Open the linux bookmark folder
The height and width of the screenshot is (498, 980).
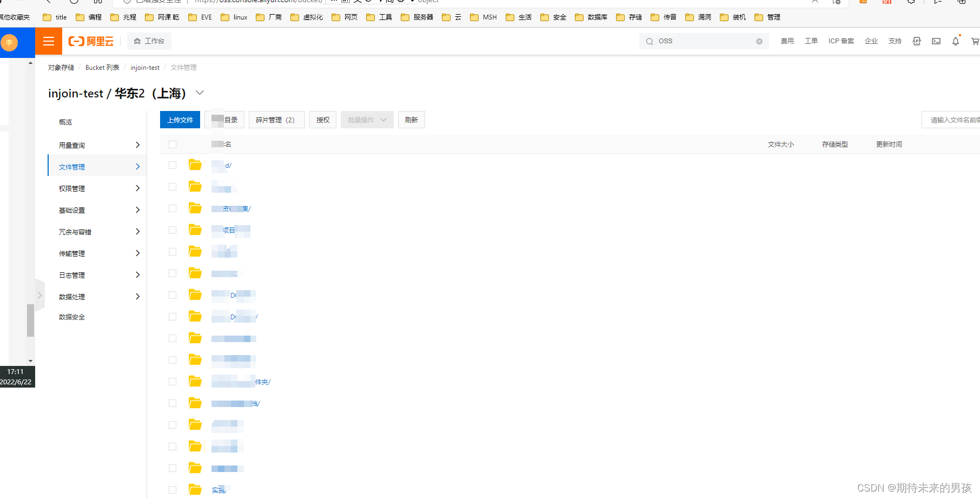pyautogui.click(x=234, y=17)
